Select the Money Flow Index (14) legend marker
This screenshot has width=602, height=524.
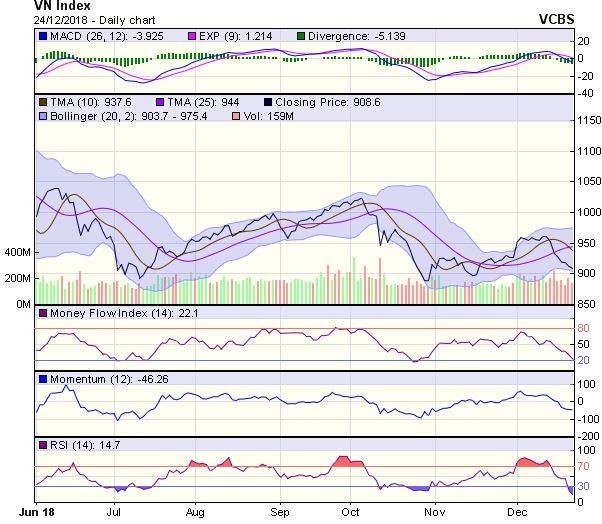click(x=42, y=315)
